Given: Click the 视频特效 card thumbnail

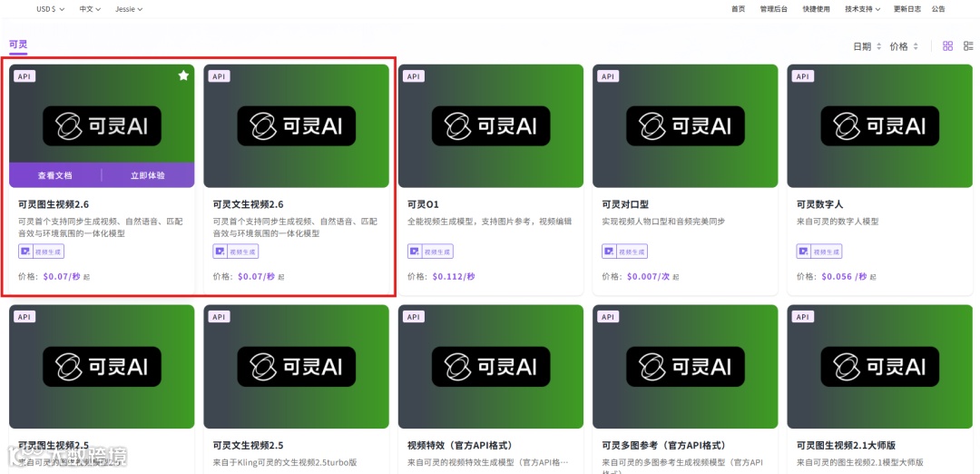Looking at the screenshot, I should coord(491,367).
